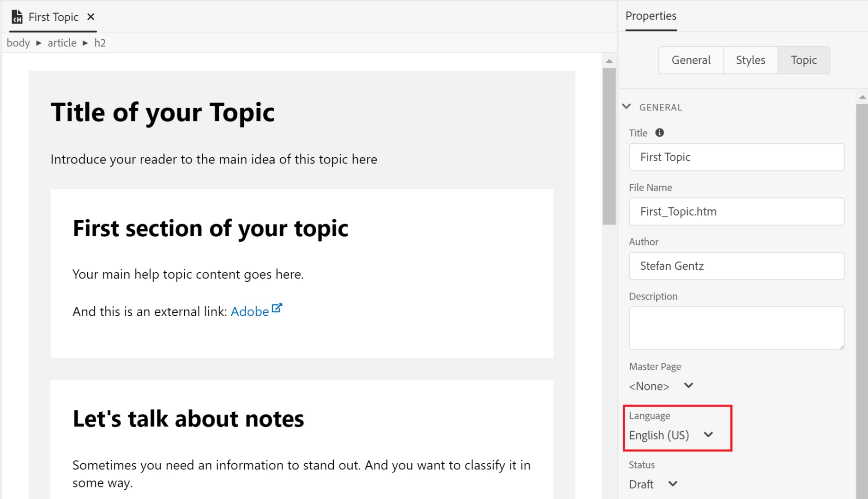Click the First Topic document file icon
The width and height of the screenshot is (868, 499).
(17, 17)
